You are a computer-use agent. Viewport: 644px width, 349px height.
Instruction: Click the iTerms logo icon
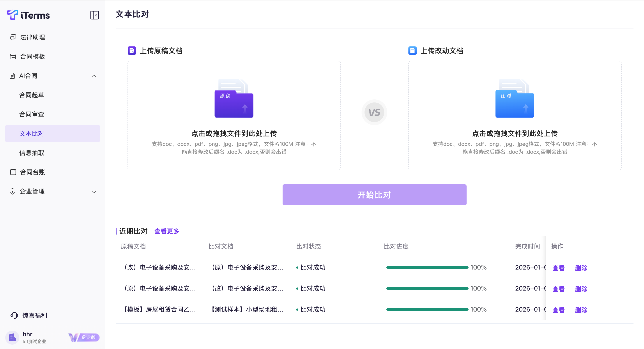tap(12, 15)
